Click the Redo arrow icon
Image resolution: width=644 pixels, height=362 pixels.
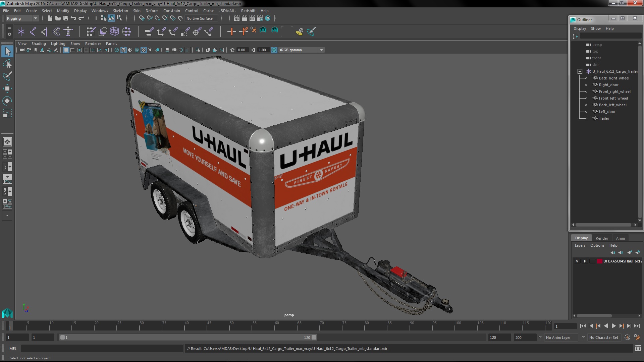[81, 18]
